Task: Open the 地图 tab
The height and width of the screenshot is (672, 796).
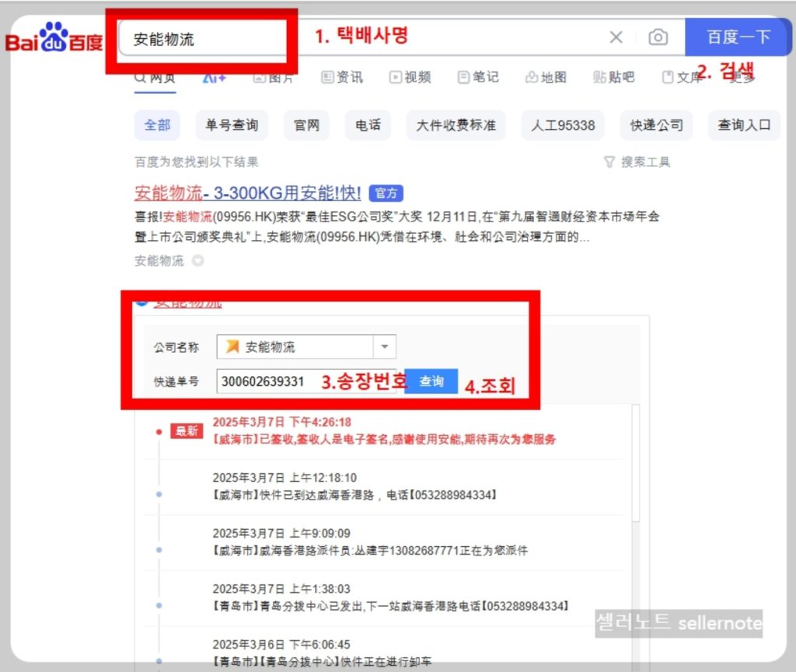Action: pos(546,77)
